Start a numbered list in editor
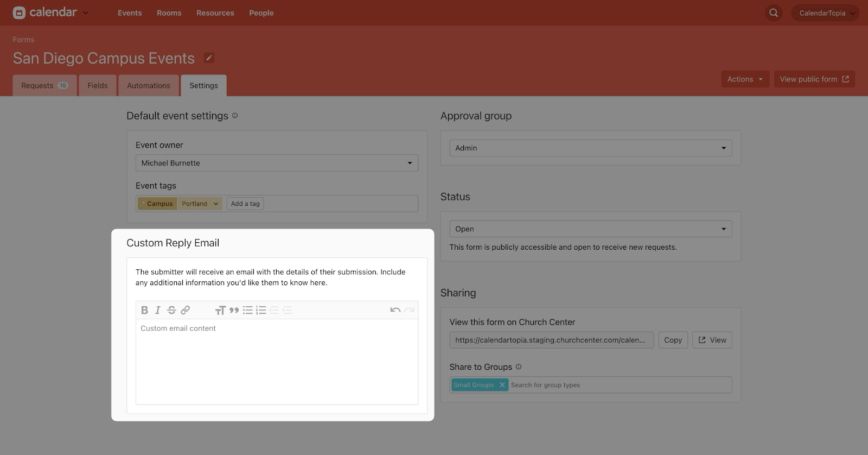The height and width of the screenshot is (455, 868). click(x=261, y=310)
